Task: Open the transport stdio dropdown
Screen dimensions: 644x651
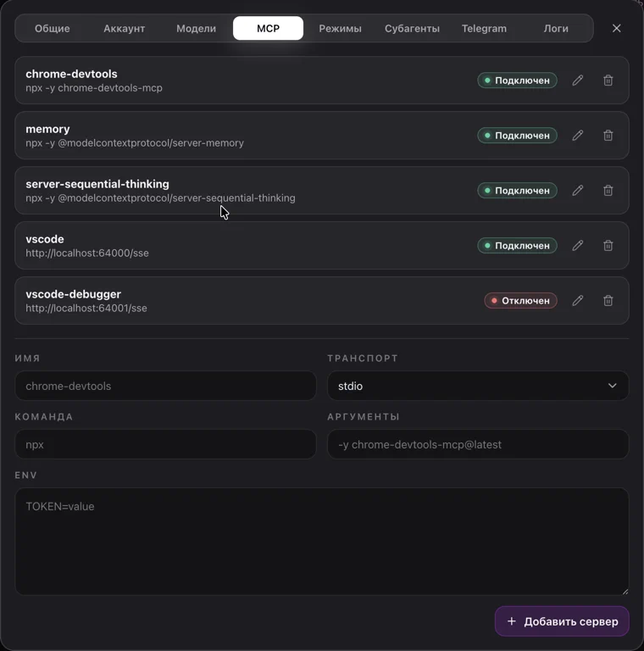Action: pyautogui.click(x=478, y=386)
